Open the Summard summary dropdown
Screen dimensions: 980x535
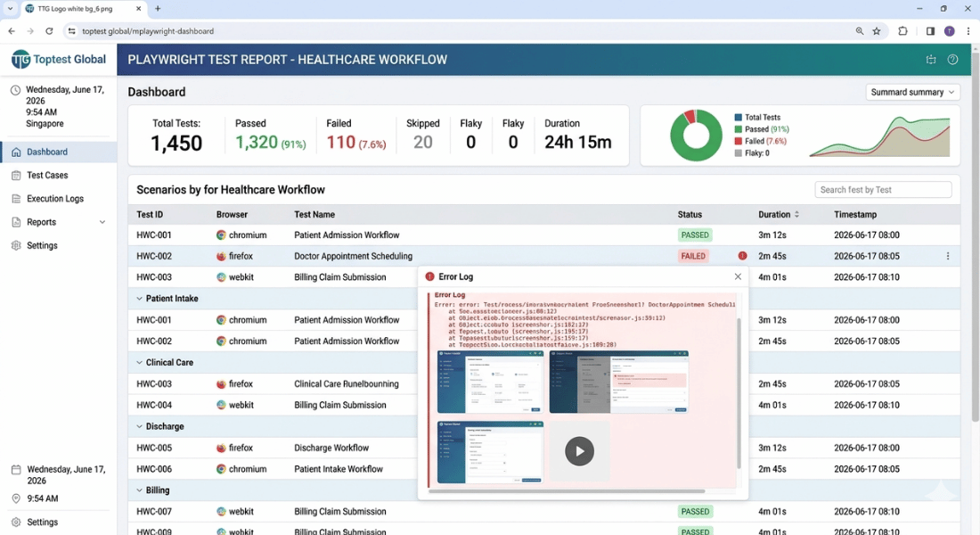coord(912,92)
